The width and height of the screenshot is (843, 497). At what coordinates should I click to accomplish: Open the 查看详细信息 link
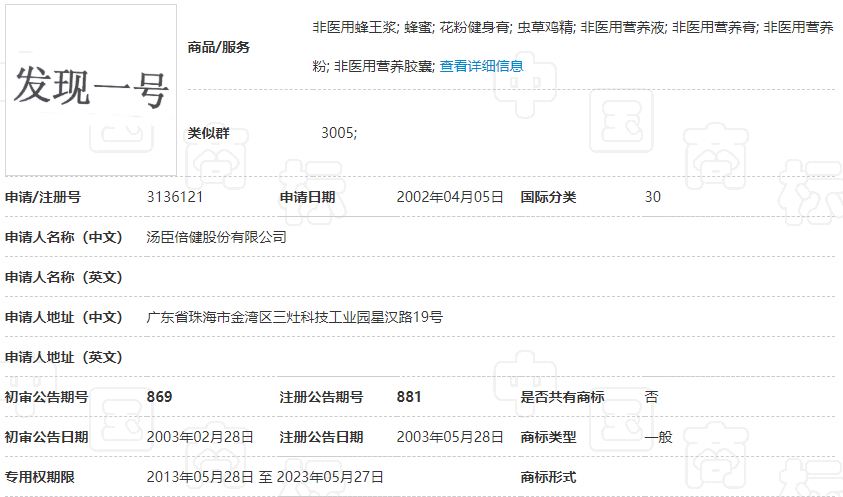pyautogui.click(x=481, y=66)
